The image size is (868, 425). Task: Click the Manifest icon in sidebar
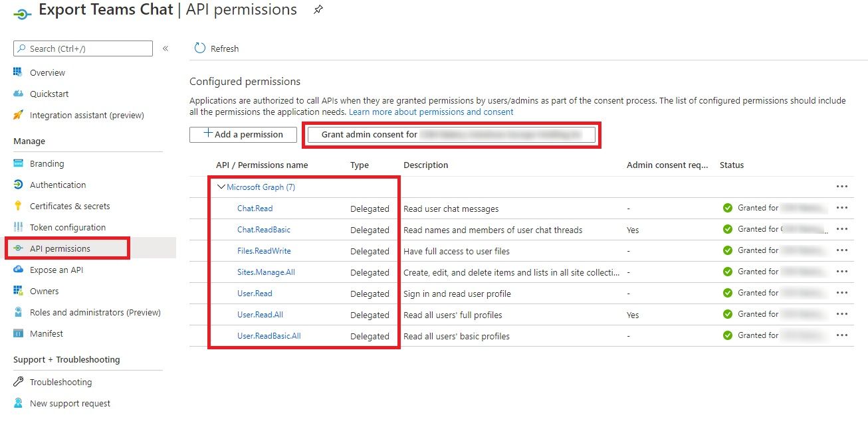click(18, 333)
